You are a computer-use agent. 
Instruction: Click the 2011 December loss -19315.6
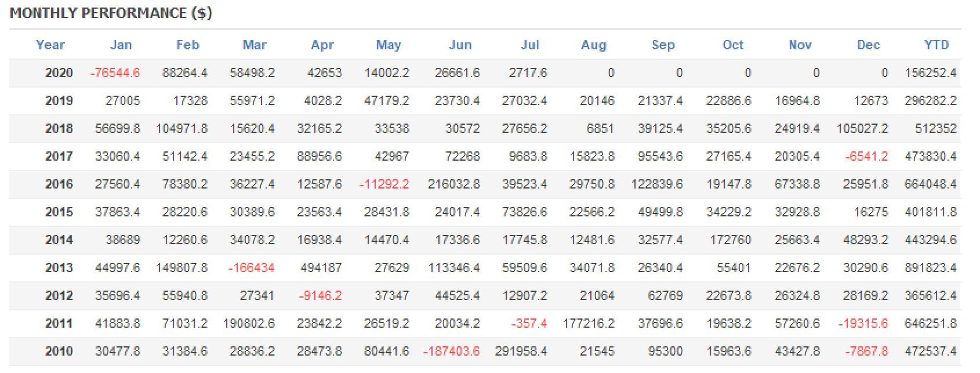863,324
